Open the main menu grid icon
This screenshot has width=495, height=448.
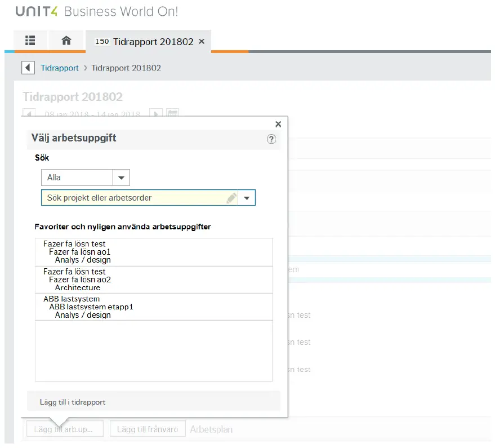(x=30, y=41)
